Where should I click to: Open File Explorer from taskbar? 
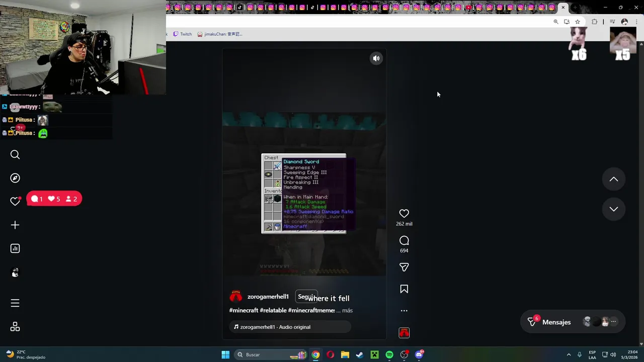click(345, 354)
